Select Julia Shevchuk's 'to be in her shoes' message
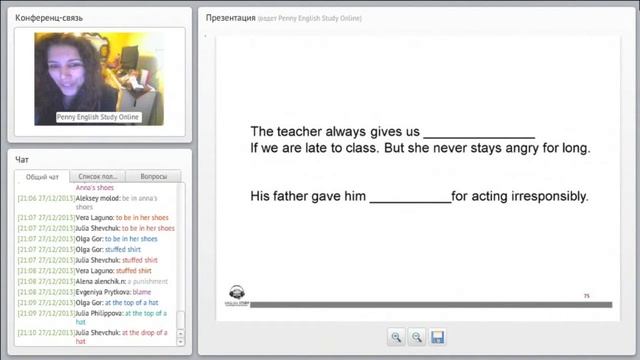 click(96, 228)
